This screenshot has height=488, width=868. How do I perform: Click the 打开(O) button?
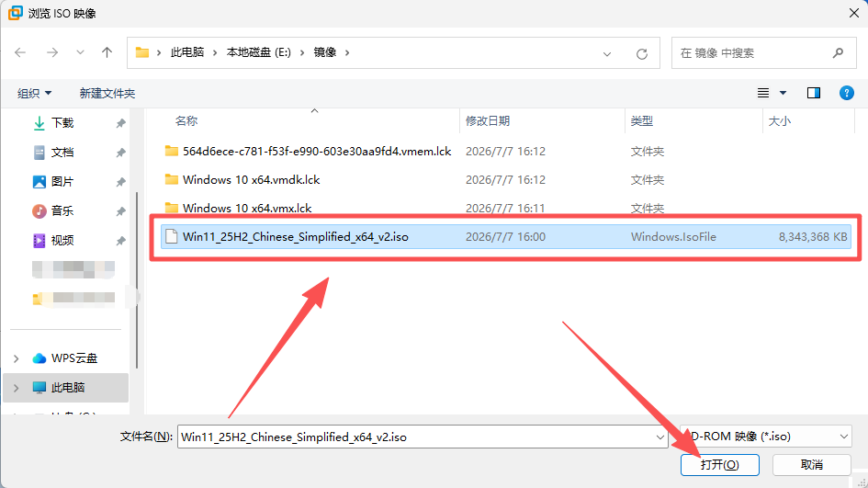[x=719, y=465]
